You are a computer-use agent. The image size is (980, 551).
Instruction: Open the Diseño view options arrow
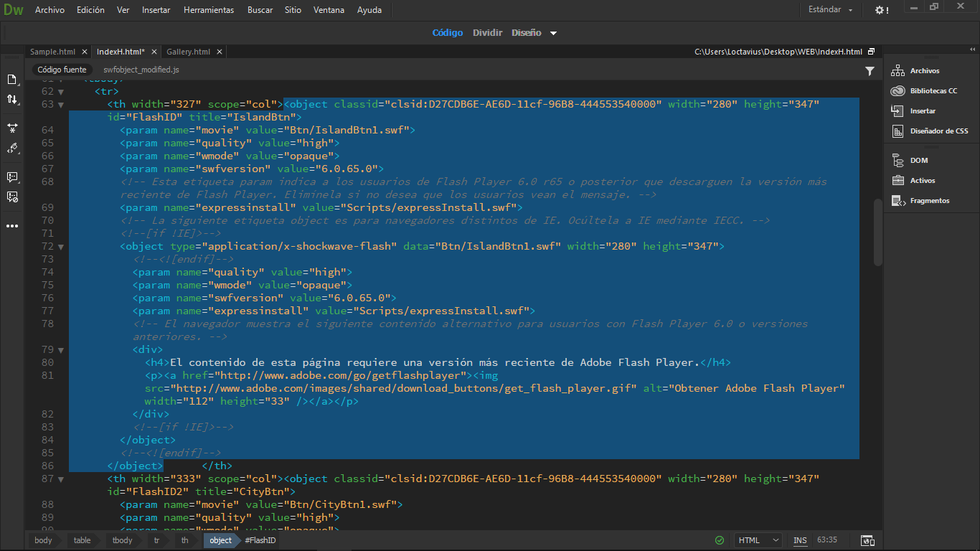553,33
